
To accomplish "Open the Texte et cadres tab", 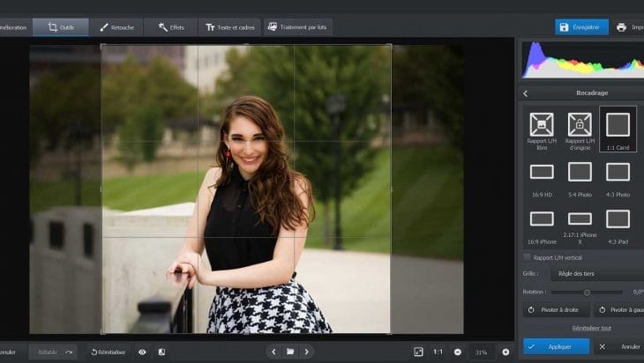I will pos(229,27).
